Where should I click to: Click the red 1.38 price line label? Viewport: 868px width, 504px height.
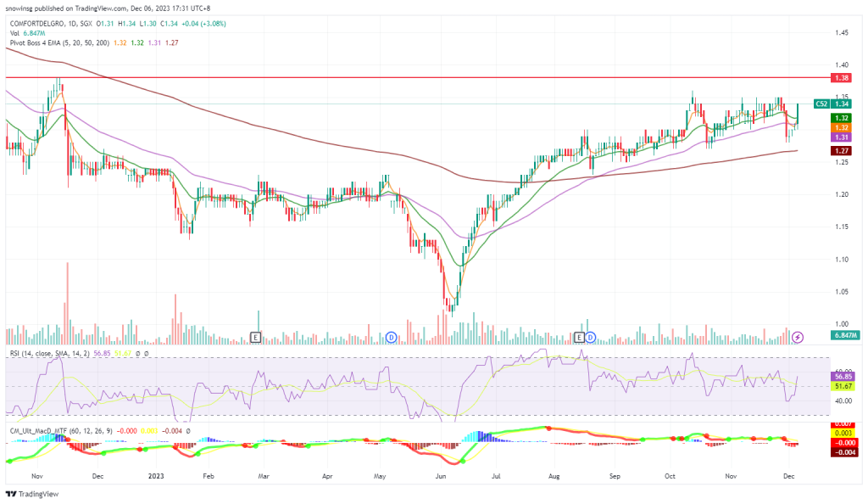pos(842,78)
